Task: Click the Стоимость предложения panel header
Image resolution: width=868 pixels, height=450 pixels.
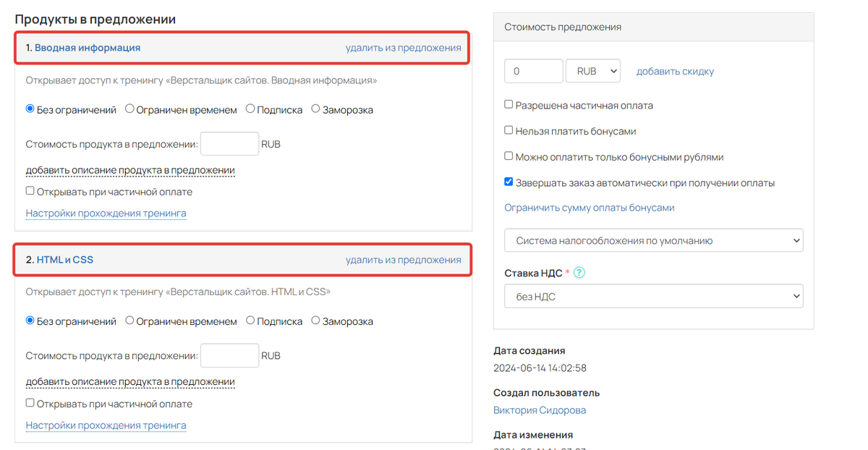Action: tap(654, 27)
